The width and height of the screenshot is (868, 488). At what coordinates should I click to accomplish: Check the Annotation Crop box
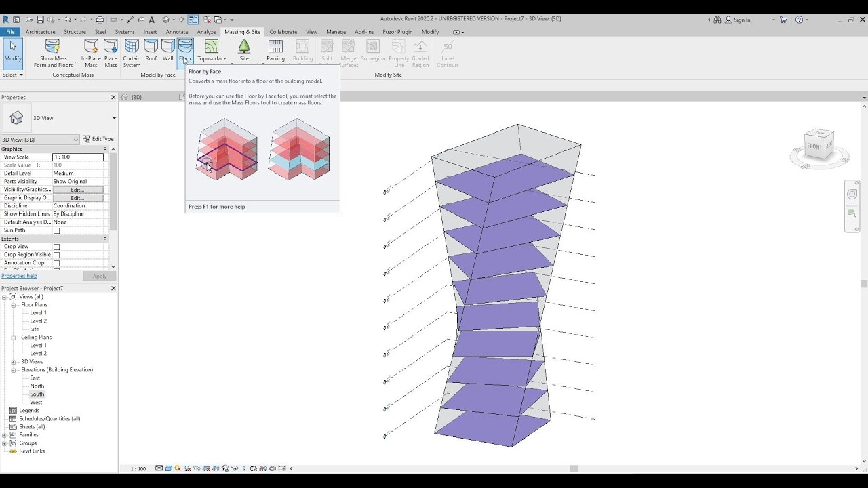(x=56, y=263)
